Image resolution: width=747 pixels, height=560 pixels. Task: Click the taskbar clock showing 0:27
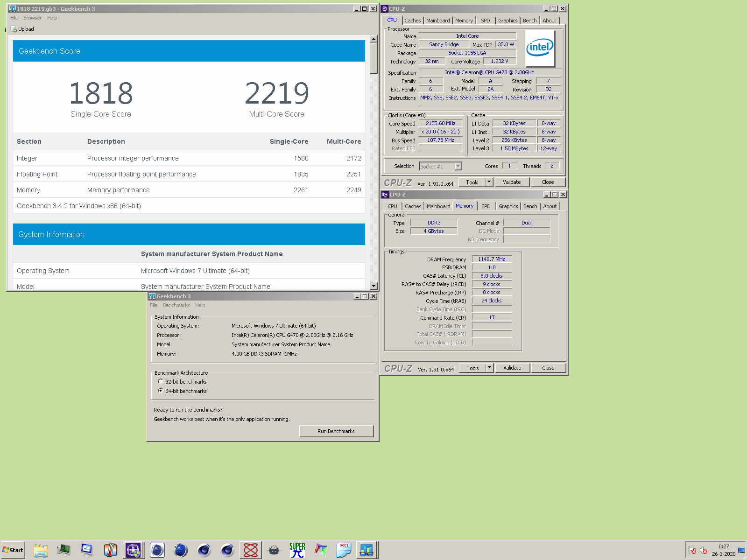coord(724,550)
